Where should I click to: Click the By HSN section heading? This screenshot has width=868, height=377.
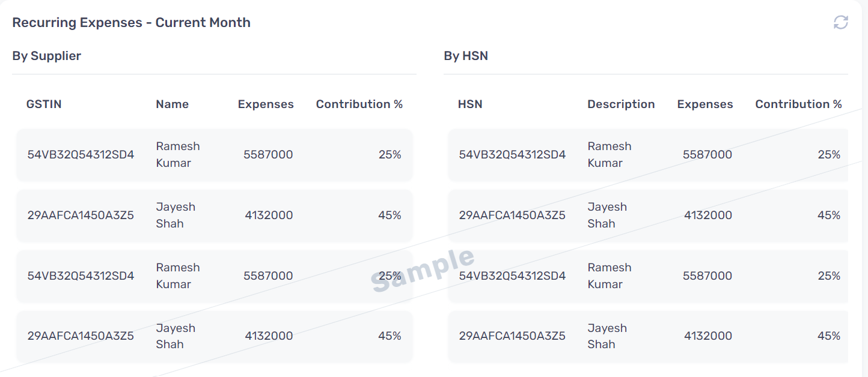coord(466,56)
